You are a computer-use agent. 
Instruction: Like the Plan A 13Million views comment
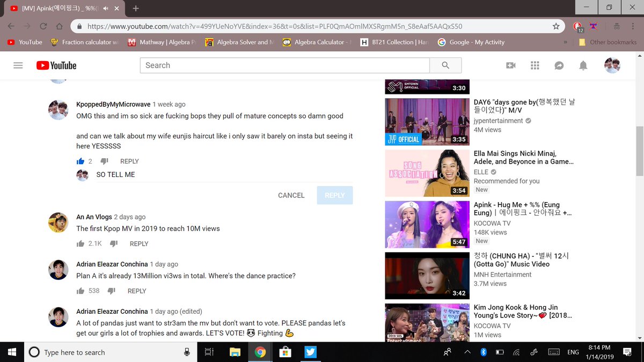coord(81,291)
